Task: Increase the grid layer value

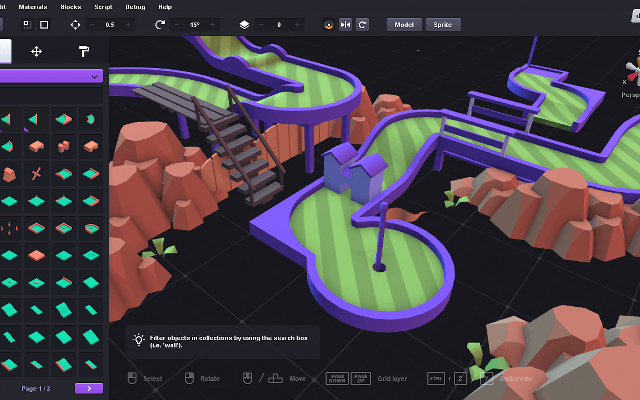Action: tap(297, 25)
